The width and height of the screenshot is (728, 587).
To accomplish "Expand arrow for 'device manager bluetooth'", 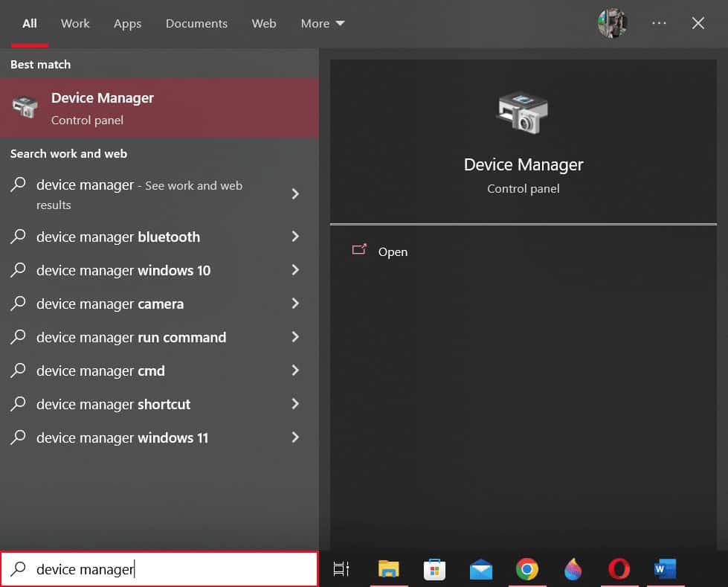I will (x=295, y=237).
